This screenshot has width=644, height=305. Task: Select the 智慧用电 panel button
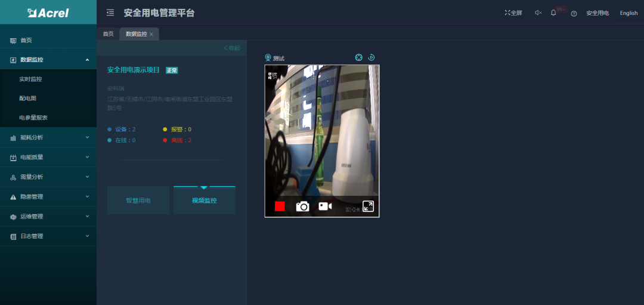click(138, 201)
